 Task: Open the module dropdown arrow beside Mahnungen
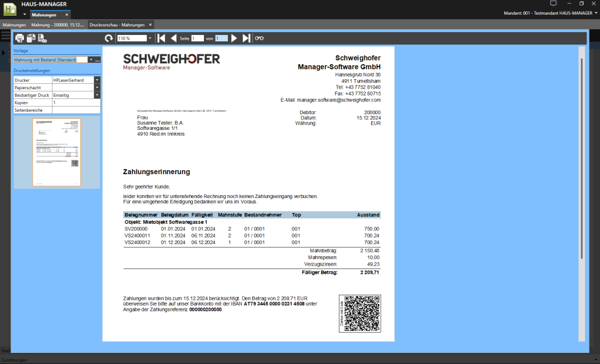pyautogui.click(x=24, y=15)
